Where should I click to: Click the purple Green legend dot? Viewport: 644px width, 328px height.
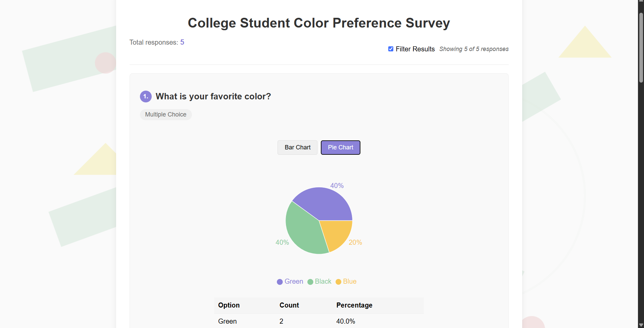pos(280,282)
